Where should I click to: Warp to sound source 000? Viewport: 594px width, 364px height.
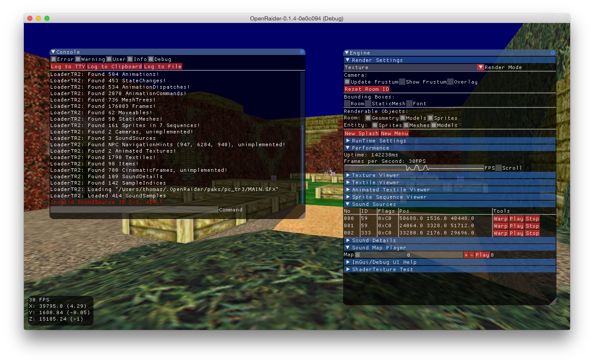[501, 219]
